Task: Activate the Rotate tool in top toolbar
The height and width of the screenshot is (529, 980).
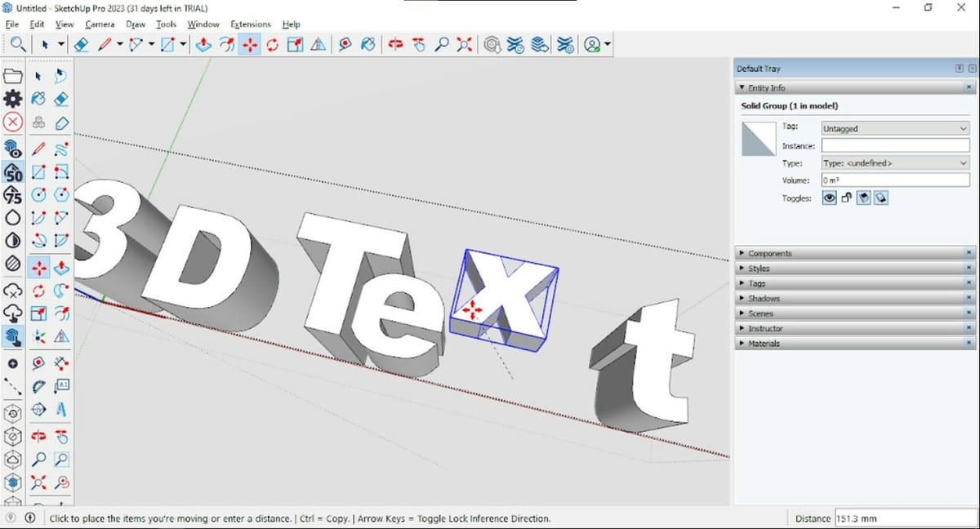Action: point(273,45)
